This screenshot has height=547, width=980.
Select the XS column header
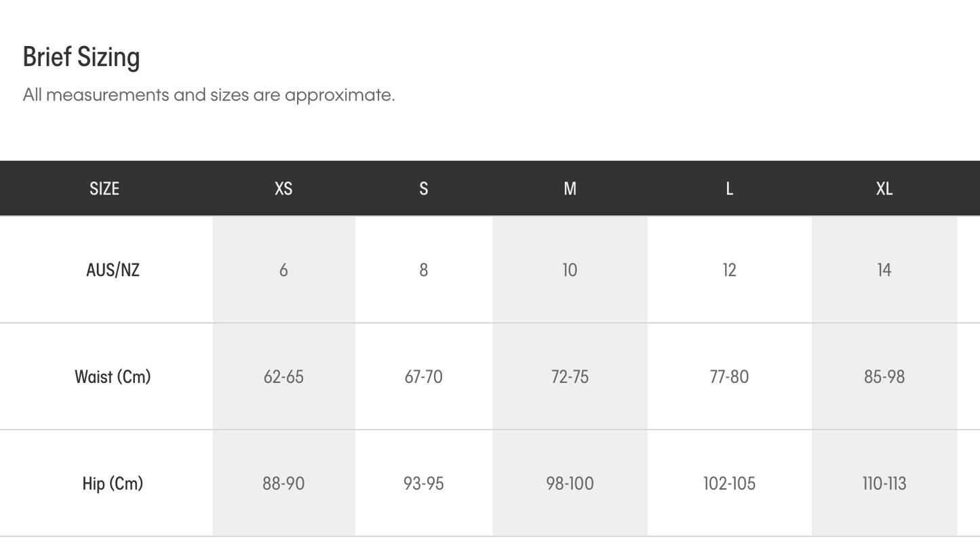[283, 188]
